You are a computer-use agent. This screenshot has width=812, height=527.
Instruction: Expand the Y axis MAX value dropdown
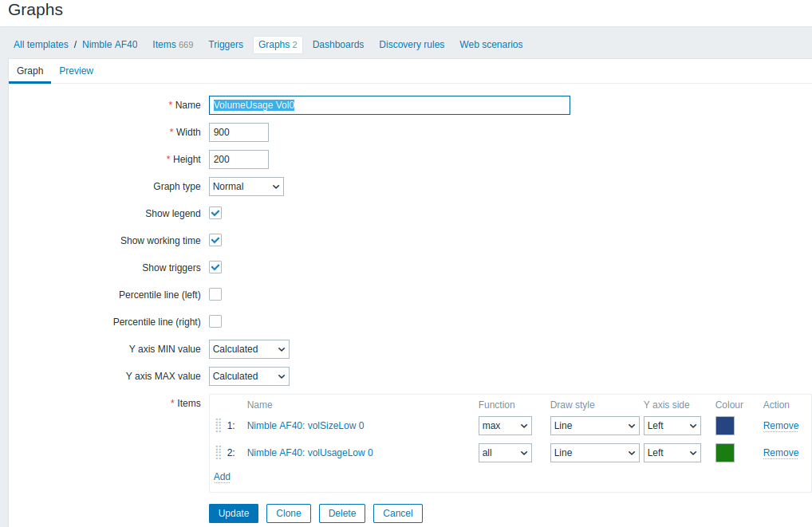point(249,376)
